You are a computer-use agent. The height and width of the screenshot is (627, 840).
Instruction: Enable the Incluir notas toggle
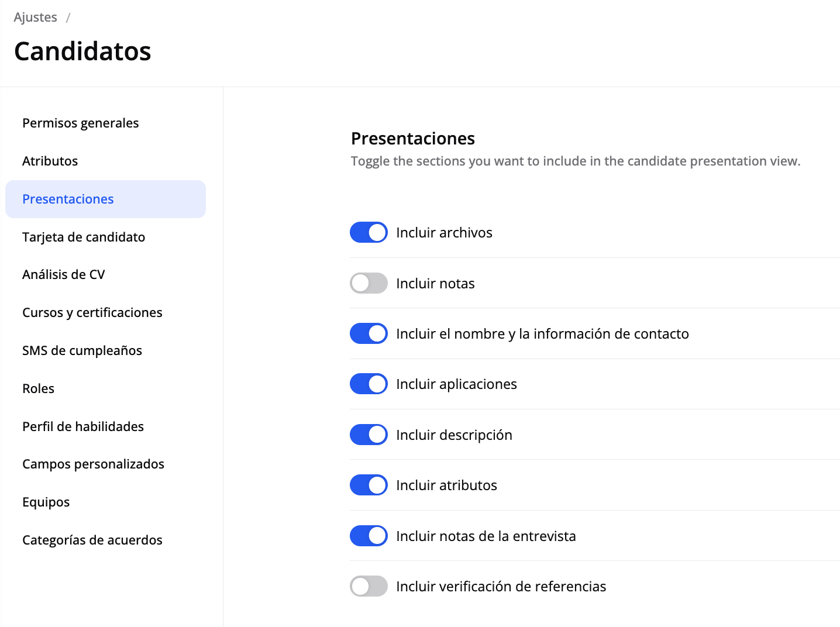369,283
